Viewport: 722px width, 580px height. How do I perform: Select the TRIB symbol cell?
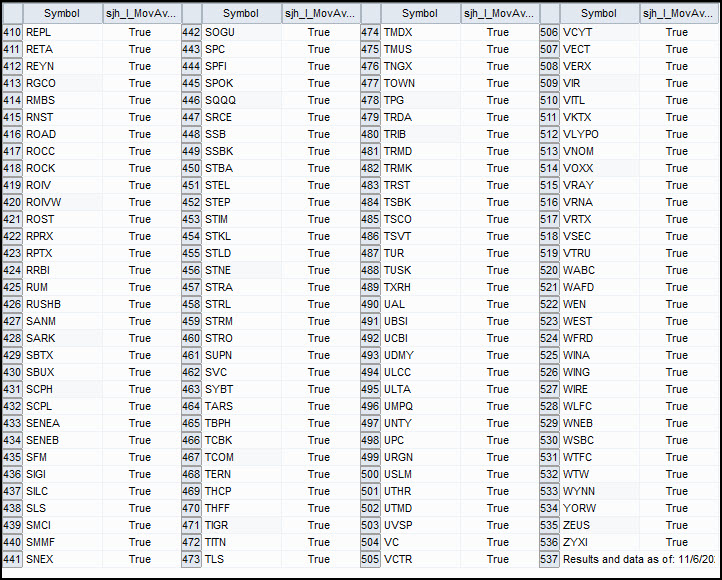(x=421, y=134)
